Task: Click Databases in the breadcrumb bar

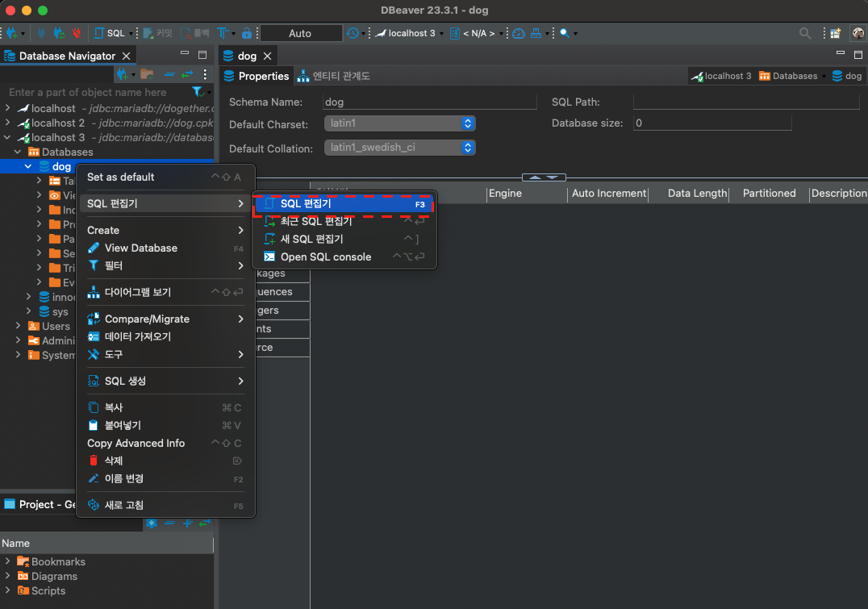Action: [788, 76]
